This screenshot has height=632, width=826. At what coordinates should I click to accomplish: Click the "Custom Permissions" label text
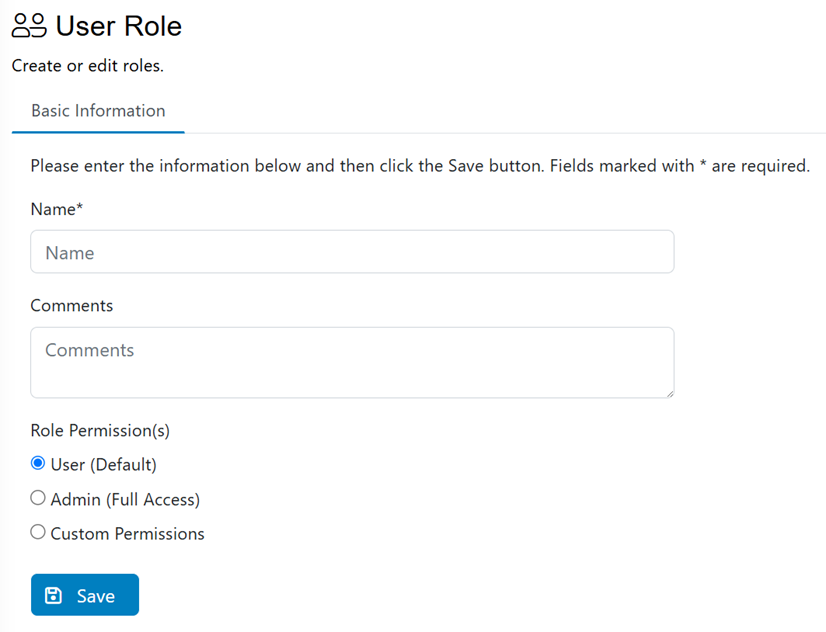(127, 534)
